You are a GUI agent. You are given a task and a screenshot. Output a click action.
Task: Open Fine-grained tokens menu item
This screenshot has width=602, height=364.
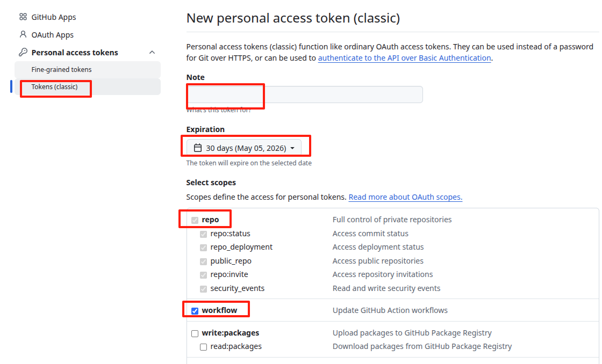pos(61,70)
